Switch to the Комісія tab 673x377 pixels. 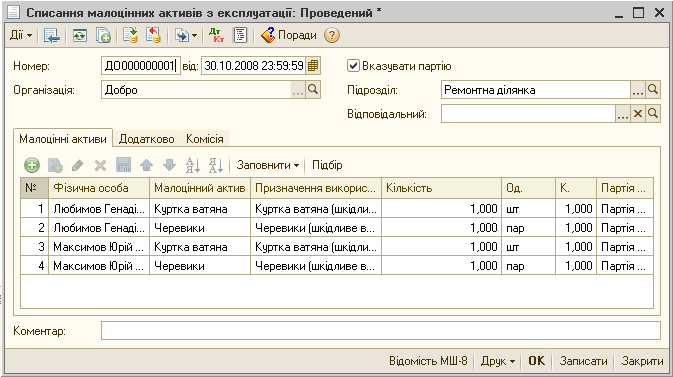tap(205, 139)
